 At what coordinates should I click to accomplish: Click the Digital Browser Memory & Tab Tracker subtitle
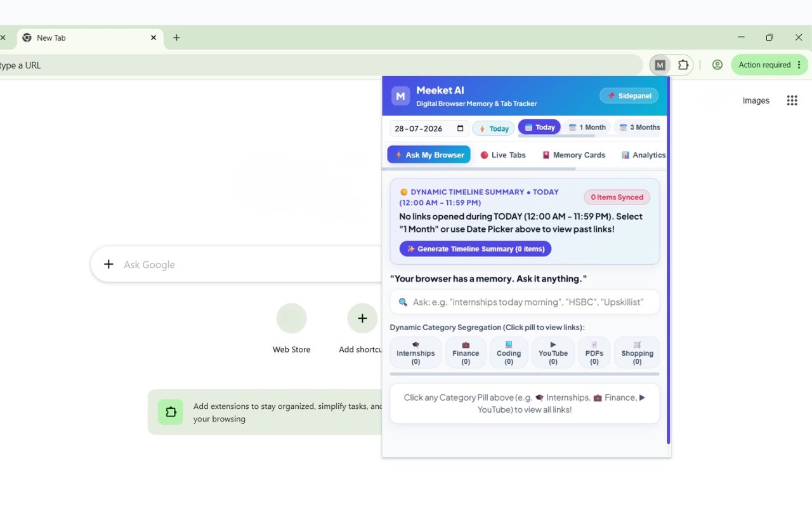(x=476, y=104)
